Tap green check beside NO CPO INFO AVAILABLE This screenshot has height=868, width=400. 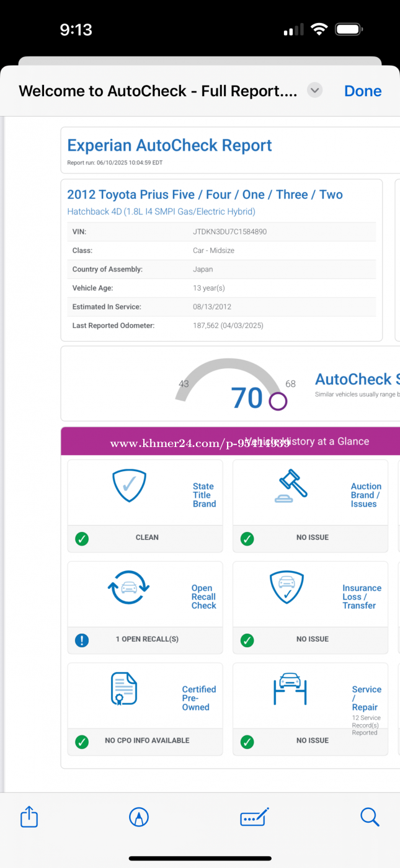tap(82, 742)
